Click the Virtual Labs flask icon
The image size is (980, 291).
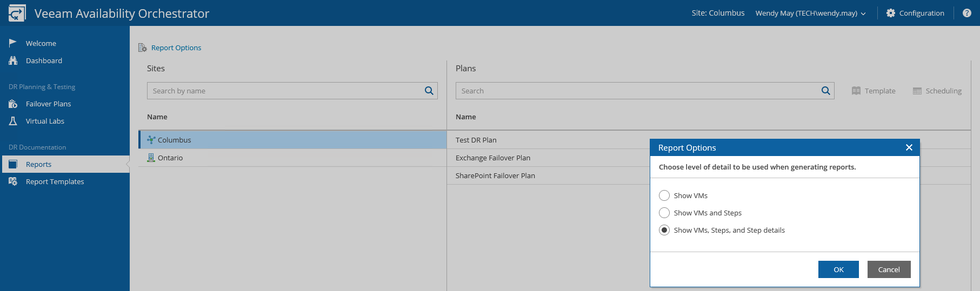tap(13, 121)
